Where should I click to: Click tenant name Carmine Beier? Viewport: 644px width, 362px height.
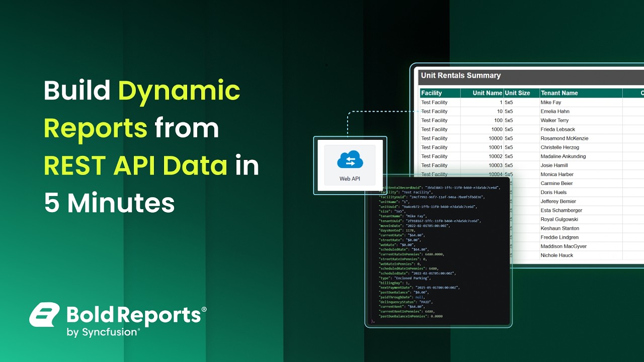556,184
